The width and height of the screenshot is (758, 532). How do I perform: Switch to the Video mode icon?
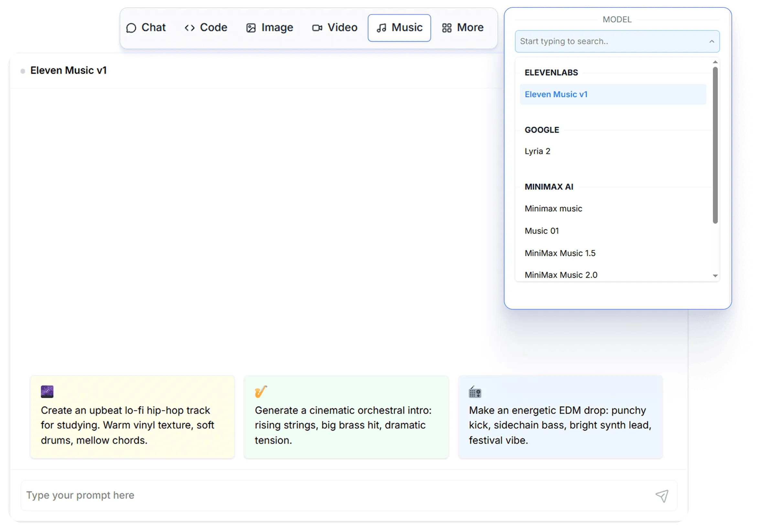318,28
